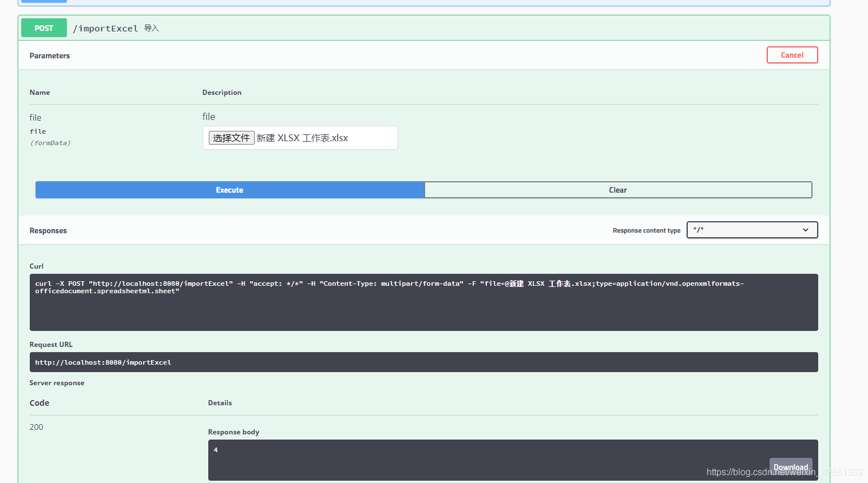Select the /importExcel endpoint path text

point(104,27)
